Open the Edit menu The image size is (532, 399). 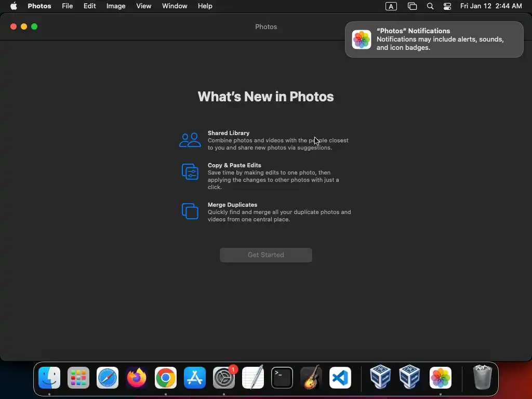click(x=89, y=6)
